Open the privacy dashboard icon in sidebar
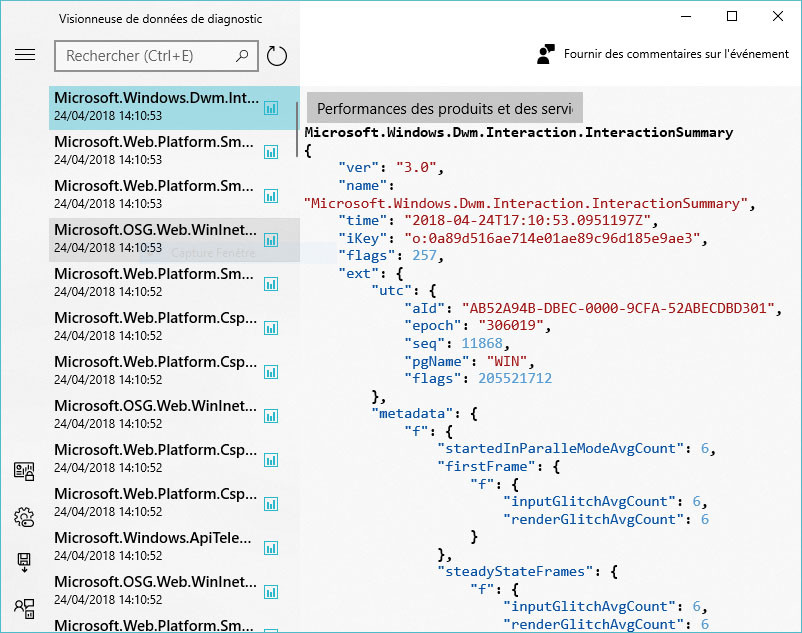 (x=24, y=471)
